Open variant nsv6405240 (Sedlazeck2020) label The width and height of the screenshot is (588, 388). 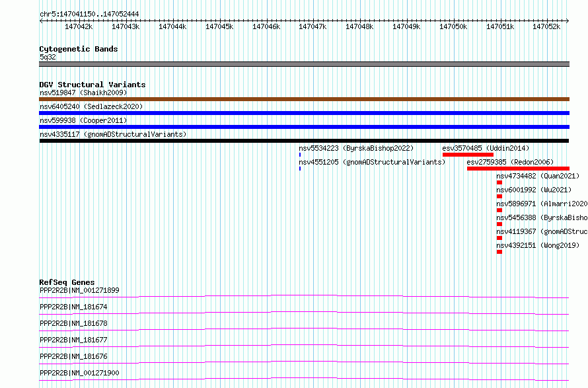tap(91, 106)
